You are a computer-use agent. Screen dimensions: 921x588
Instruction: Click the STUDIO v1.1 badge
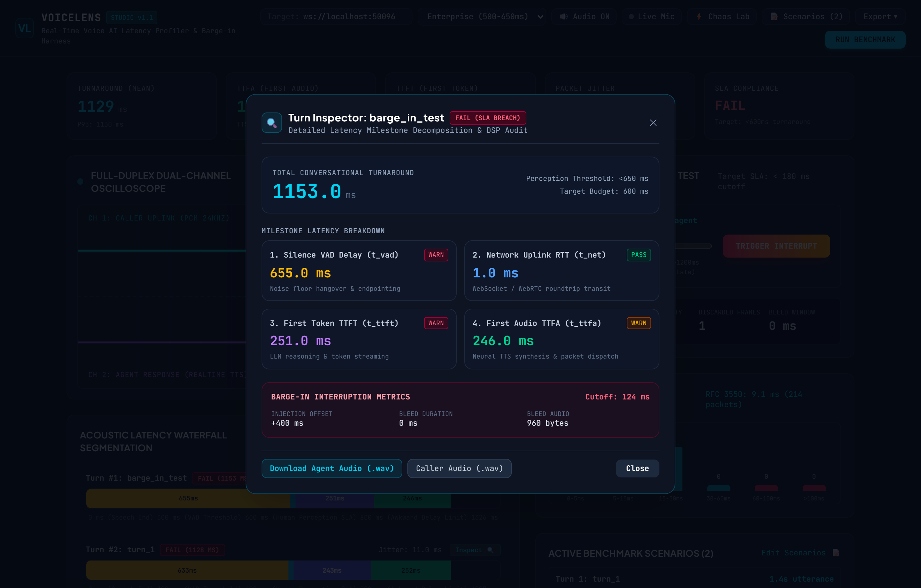point(131,17)
